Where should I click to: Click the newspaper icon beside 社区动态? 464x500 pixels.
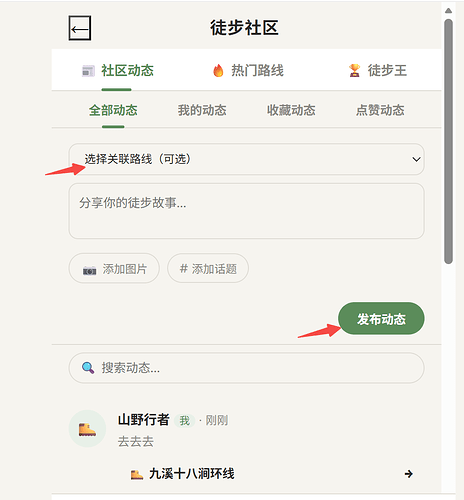88,71
